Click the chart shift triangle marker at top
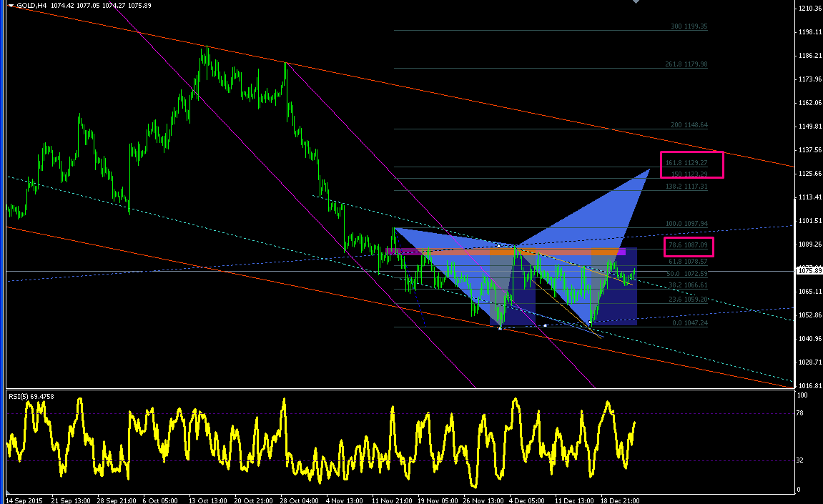Image resolution: width=823 pixels, height=504 pixels. 636,1
